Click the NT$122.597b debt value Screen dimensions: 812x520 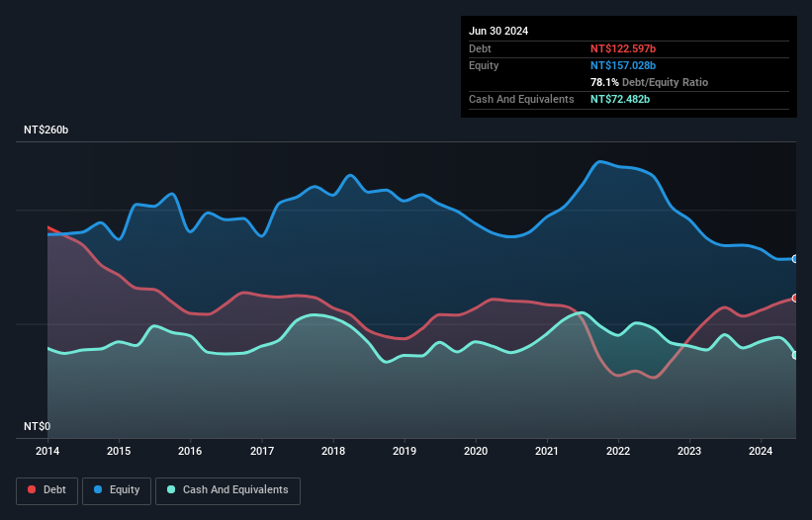click(x=623, y=48)
